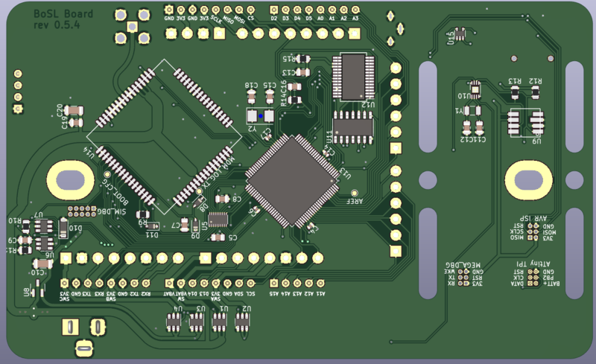The height and width of the screenshot is (364, 596).
Task: Select the right oval mounting hole
Action: coord(528,180)
